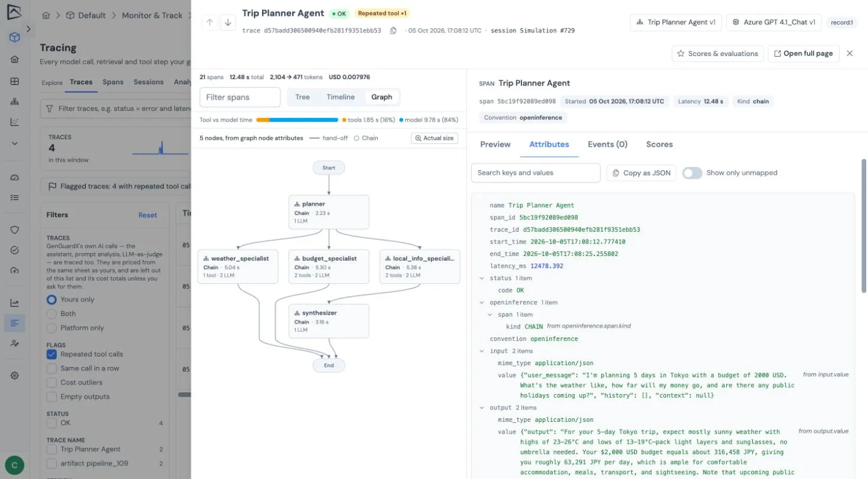This screenshot has height=479, width=868.
Task: Collapse the status attribute group
Action: point(483,278)
